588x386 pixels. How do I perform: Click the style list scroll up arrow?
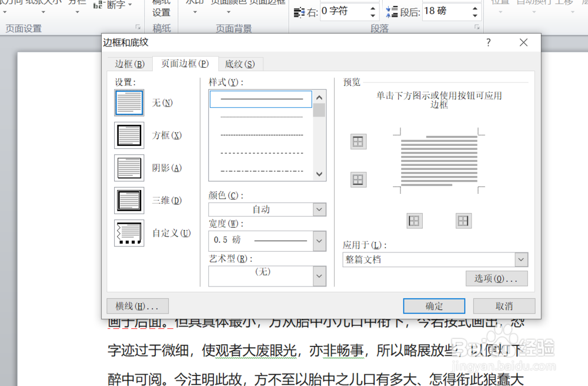tap(319, 98)
